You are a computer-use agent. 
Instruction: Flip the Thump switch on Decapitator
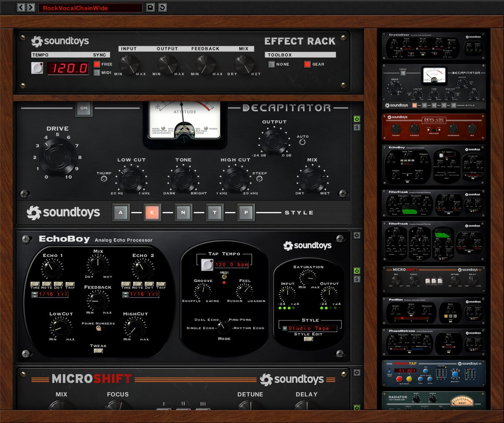pyautogui.click(x=103, y=179)
